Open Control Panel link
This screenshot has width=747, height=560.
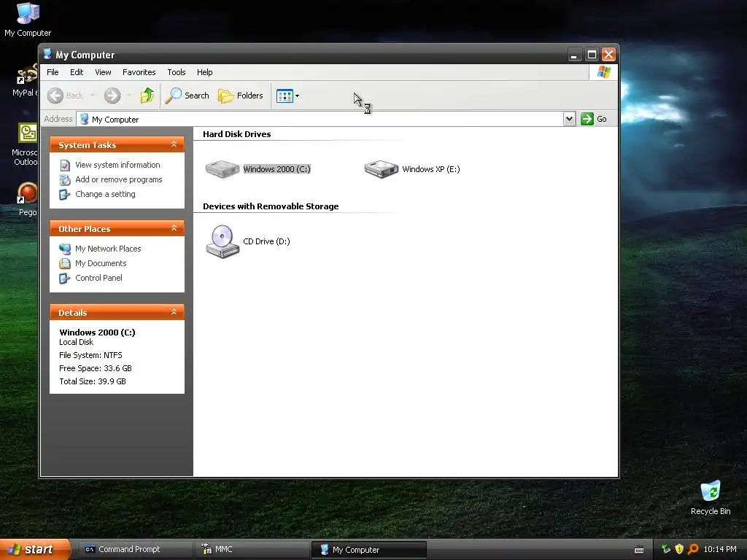pyautogui.click(x=98, y=278)
